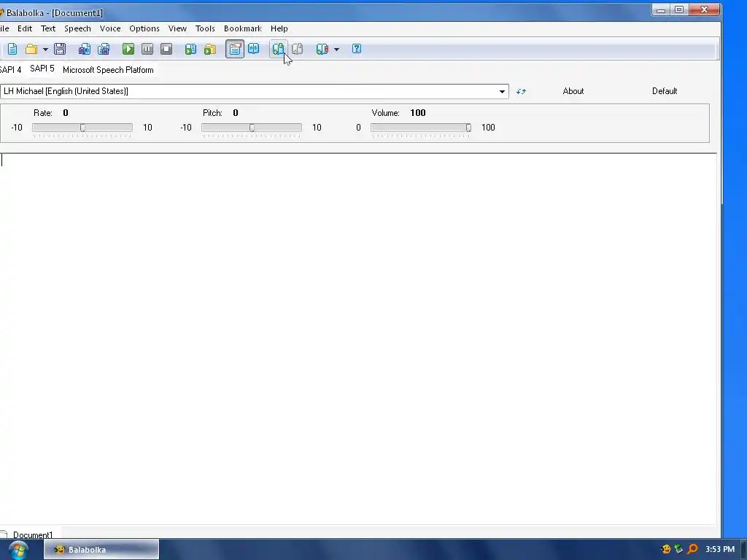The image size is (747, 560).
Task: Open the File menu
Action: point(4,28)
